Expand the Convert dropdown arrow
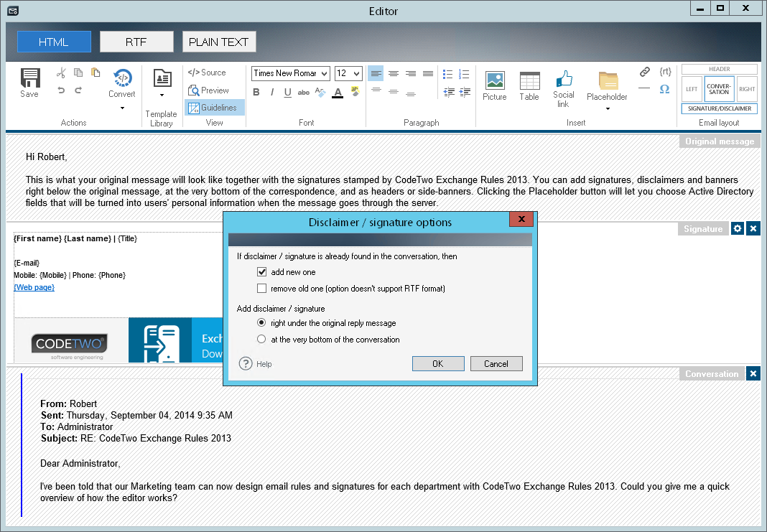767x532 pixels. coord(122,108)
